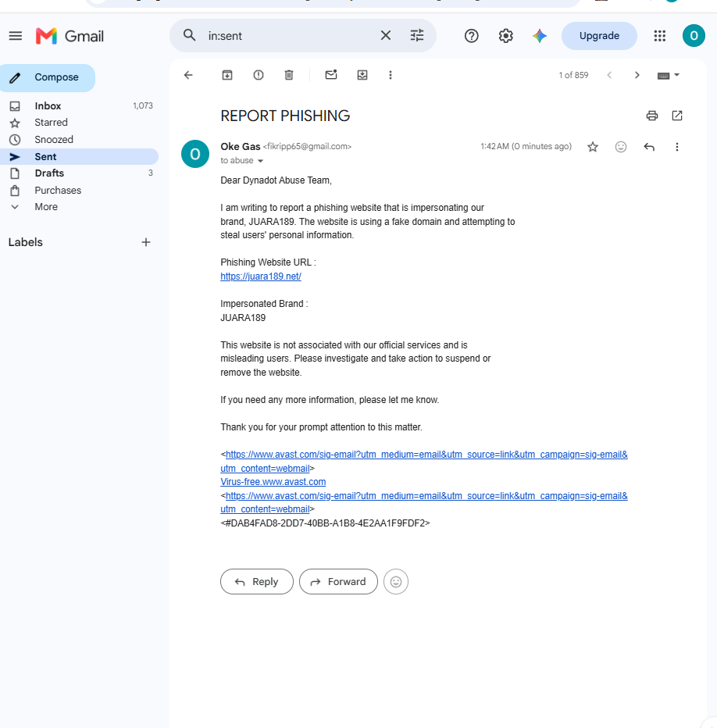
Task: Print the entire email
Action: (x=652, y=116)
